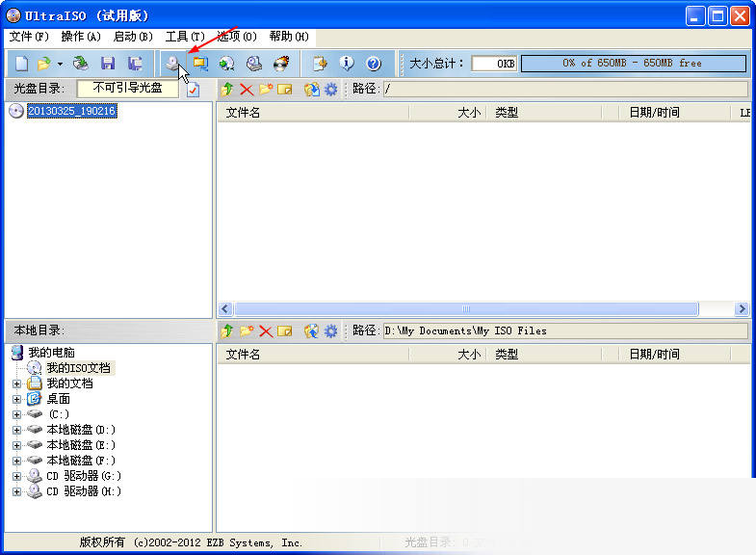Delete item with red X in local pane
756x555 pixels.
pyautogui.click(x=266, y=331)
